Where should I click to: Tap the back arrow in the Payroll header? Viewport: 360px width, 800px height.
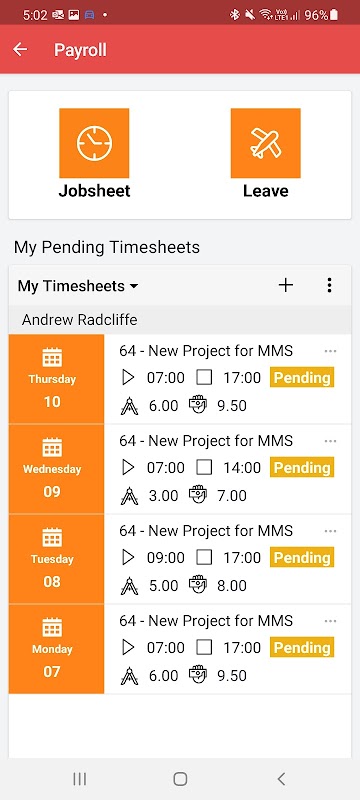coord(20,49)
